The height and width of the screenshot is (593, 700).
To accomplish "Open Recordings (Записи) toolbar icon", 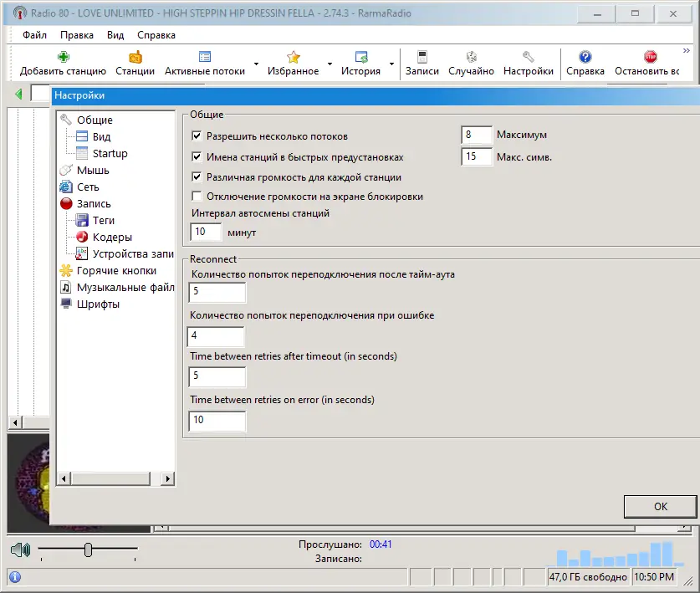I will [422, 57].
